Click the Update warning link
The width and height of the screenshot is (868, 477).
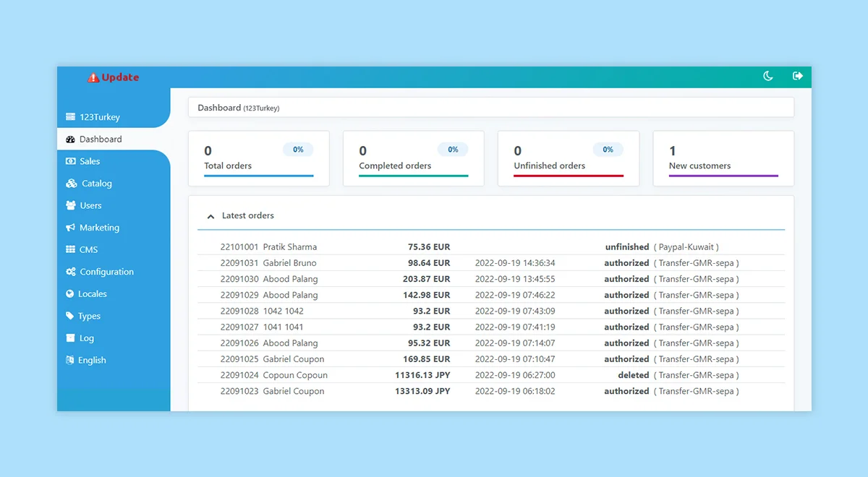point(113,77)
